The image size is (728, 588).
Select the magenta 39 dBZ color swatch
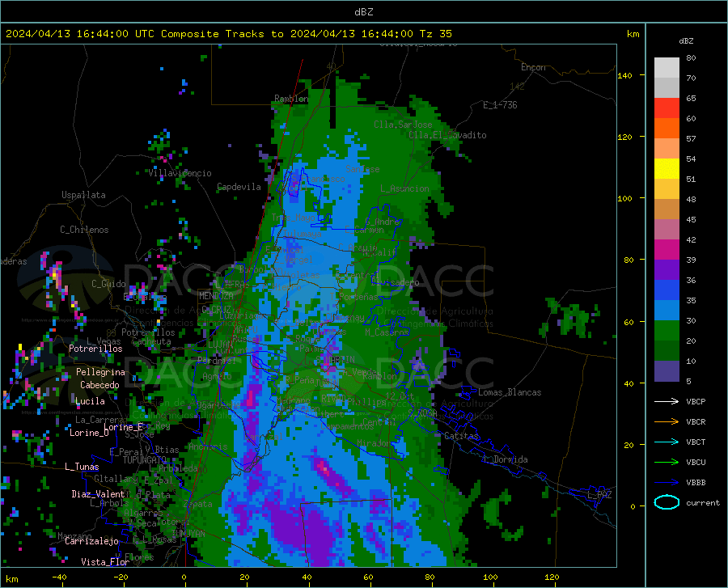click(667, 250)
